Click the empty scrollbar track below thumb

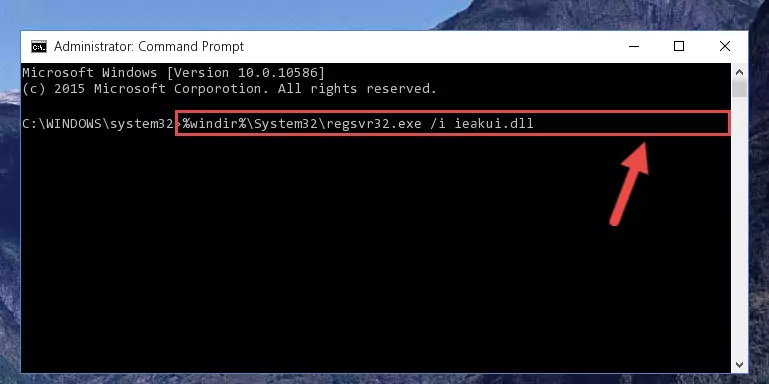(740, 227)
